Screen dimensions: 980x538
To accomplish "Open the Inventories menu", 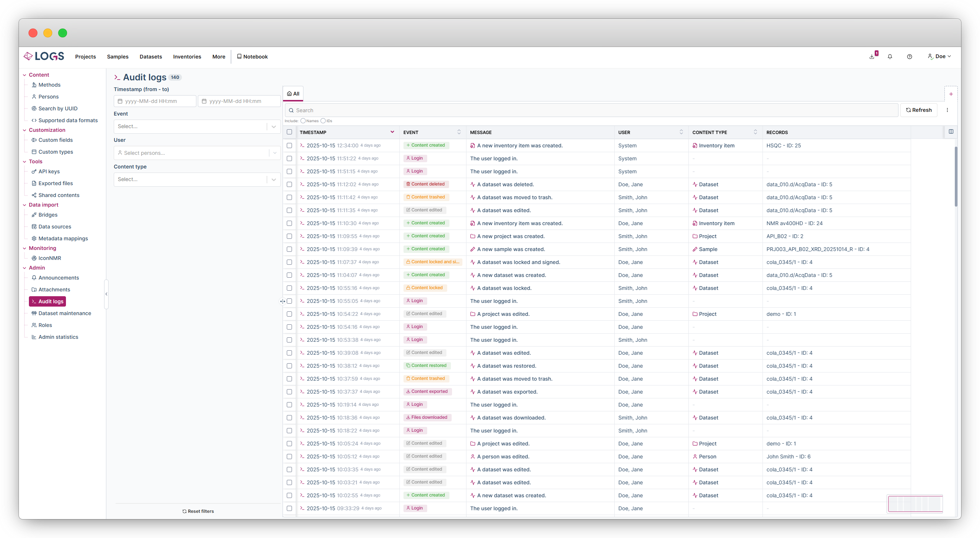I will [x=187, y=57].
